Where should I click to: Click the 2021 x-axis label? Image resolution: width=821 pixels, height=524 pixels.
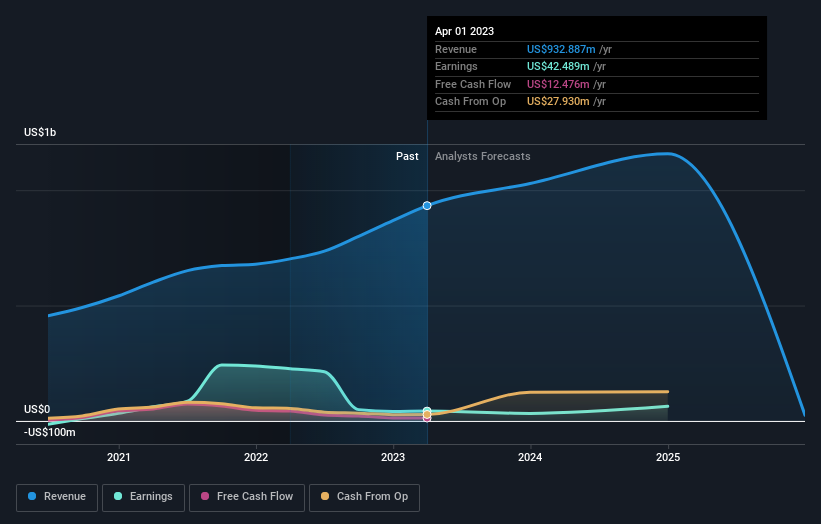tap(119, 458)
